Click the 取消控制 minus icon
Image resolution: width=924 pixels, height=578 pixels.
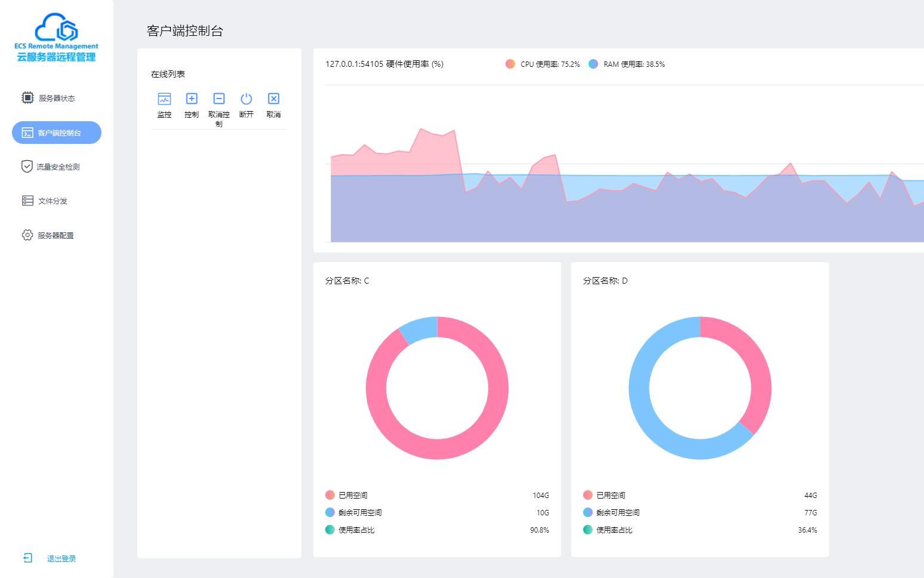[219, 99]
